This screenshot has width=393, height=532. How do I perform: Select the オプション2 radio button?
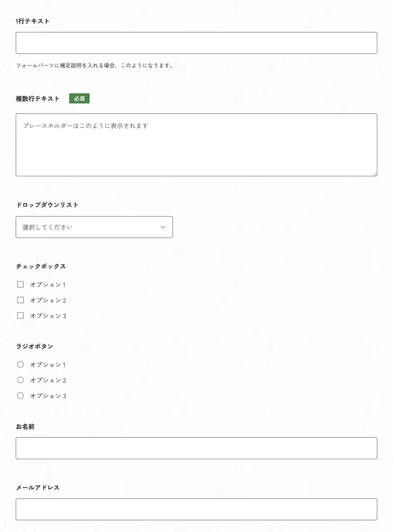(20, 380)
